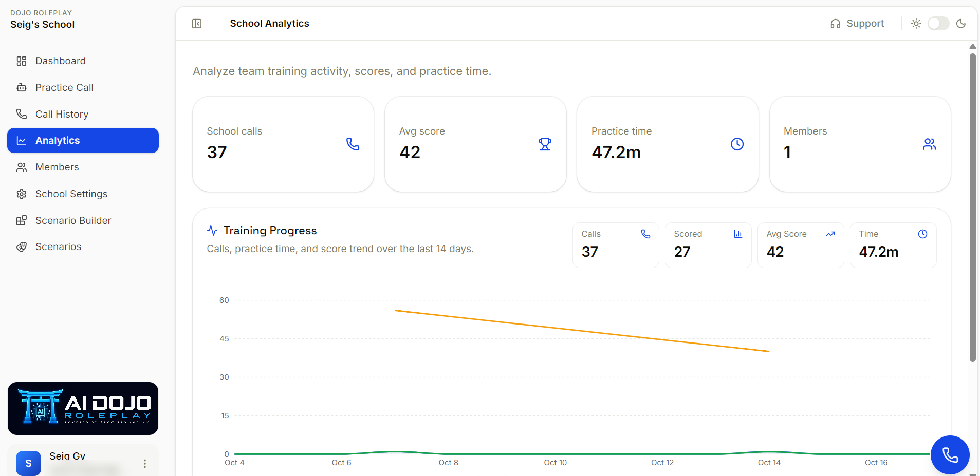Toggle the light/dark theme switch
980x476 pixels.
(938, 24)
